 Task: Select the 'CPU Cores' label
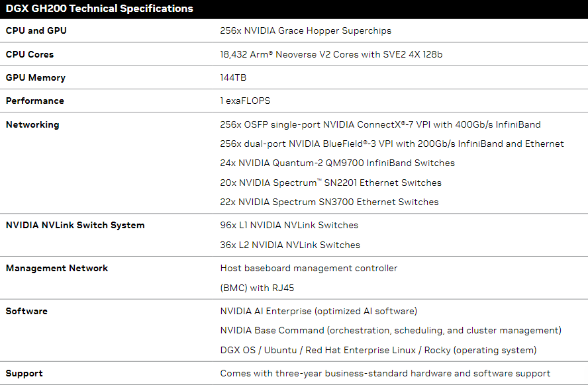(x=30, y=54)
